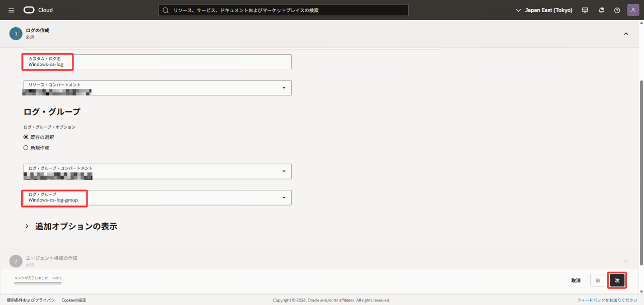Open the help question mark icon
The width and height of the screenshot is (644, 305).
pyautogui.click(x=617, y=10)
